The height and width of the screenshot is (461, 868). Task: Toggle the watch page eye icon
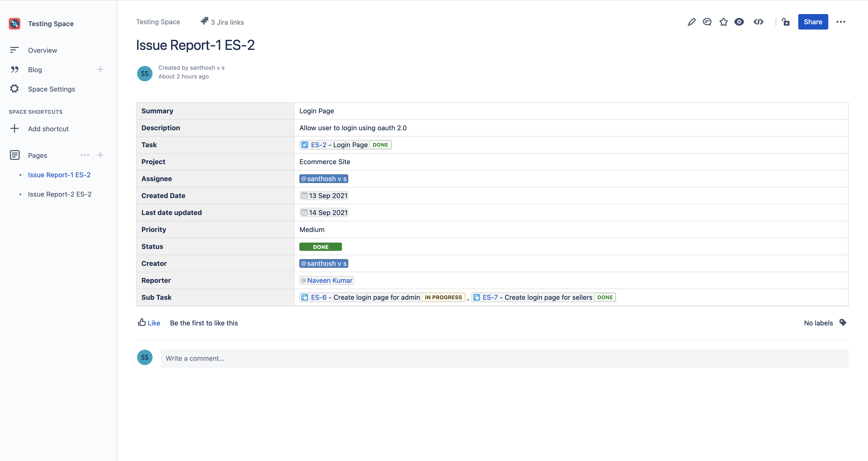[739, 22]
